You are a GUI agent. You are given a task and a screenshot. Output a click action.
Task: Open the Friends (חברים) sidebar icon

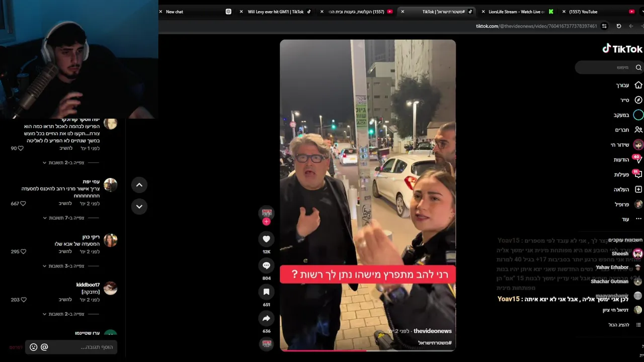coord(638,130)
